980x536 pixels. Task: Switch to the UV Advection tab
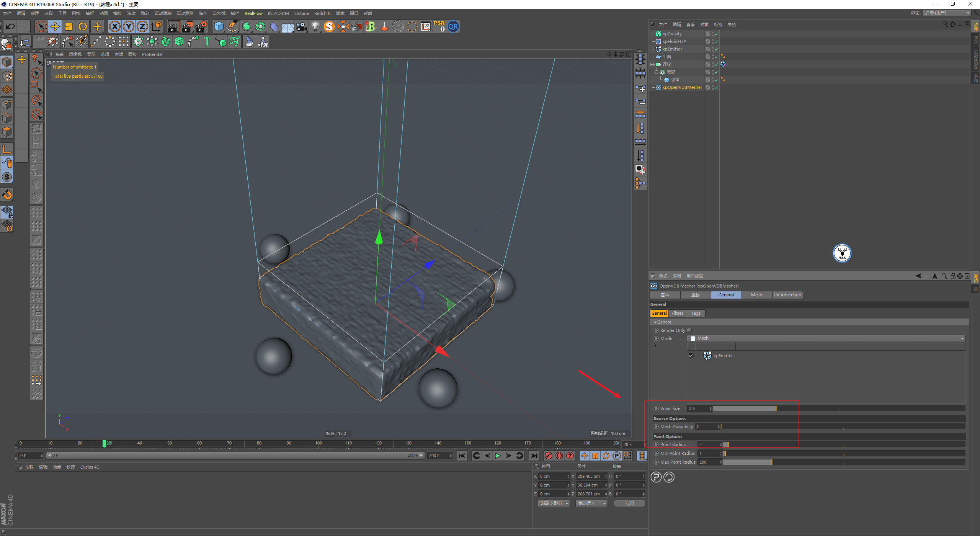tap(787, 295)
